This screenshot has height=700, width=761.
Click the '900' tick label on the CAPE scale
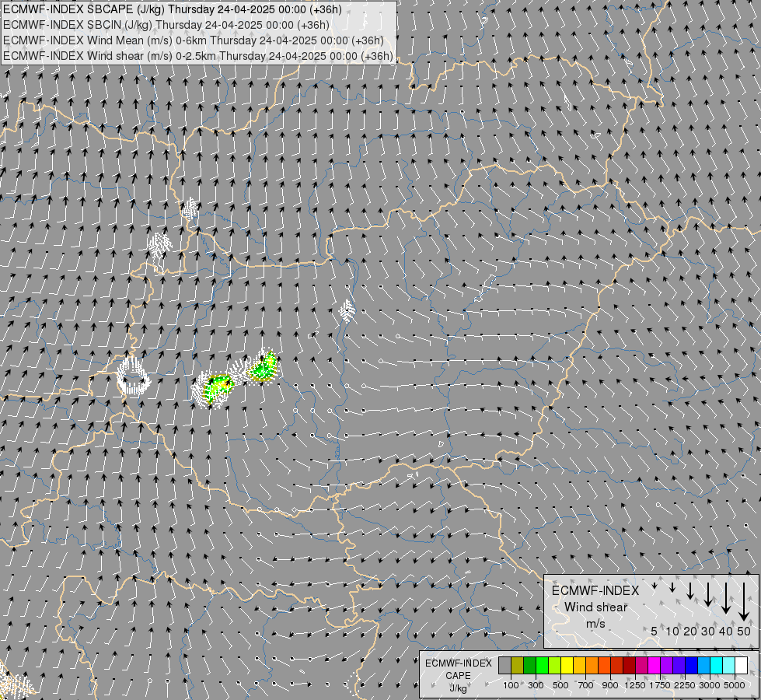click(610, 685)
